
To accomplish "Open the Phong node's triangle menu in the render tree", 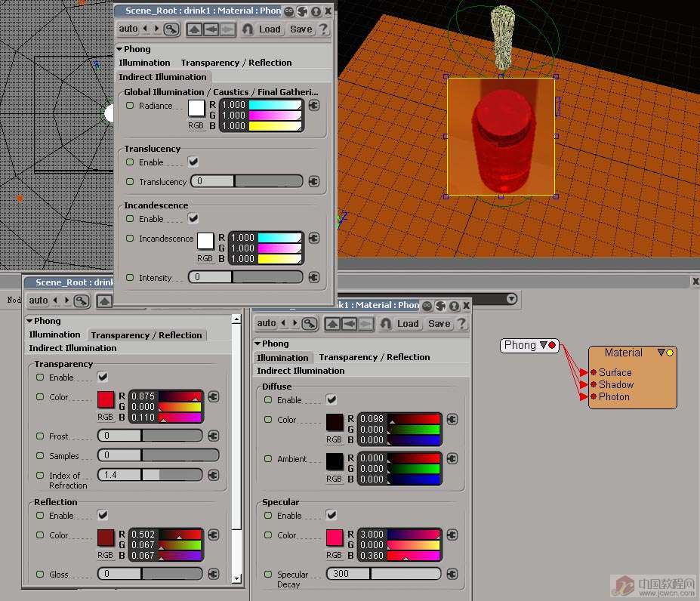I will (x=543, y=345).
